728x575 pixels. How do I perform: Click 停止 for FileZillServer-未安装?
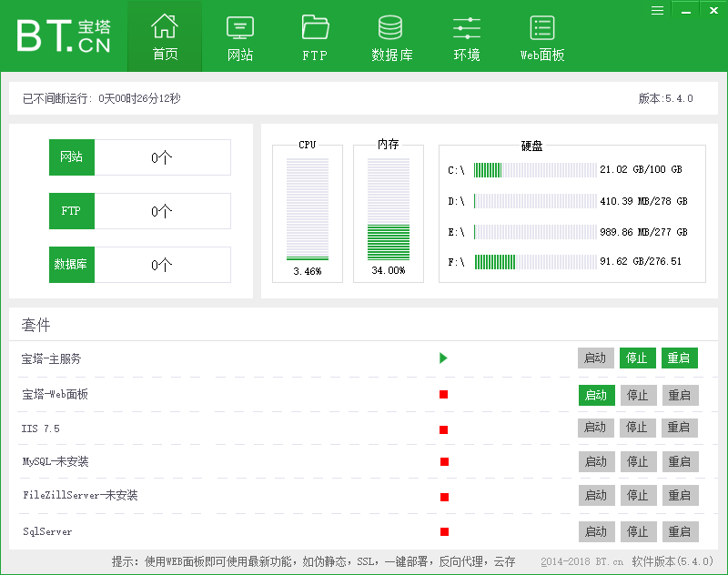[x=639, y=495]
